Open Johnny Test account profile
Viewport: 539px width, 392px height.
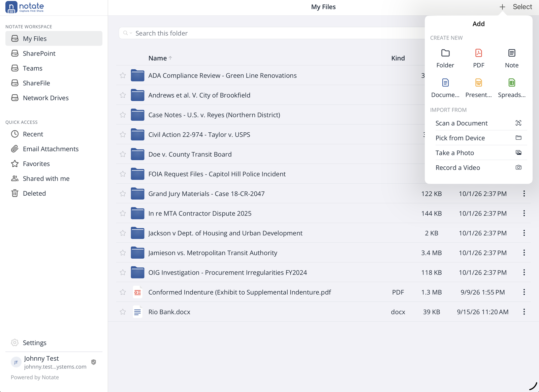pyautogui.click(x=54, y=362)
